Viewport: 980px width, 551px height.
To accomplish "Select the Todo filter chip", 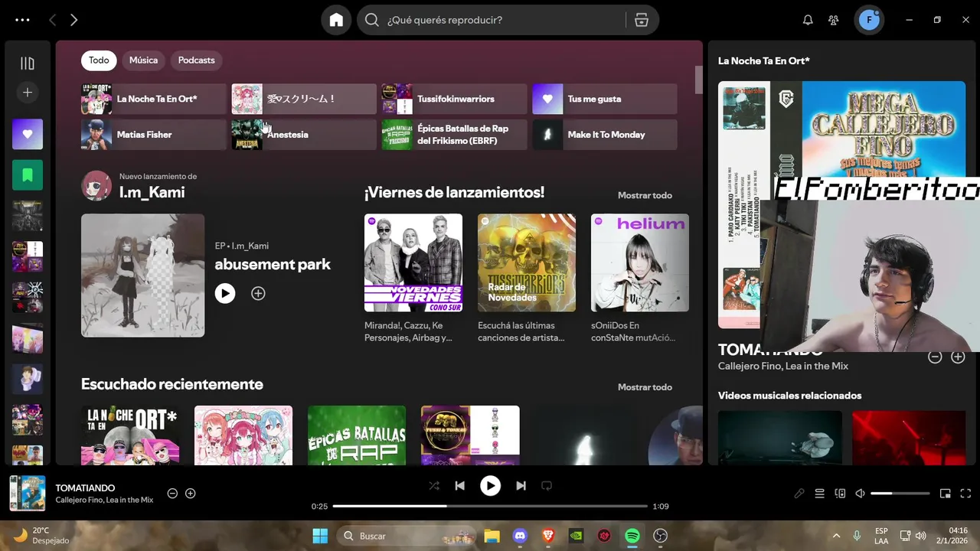I will point(99,60).
